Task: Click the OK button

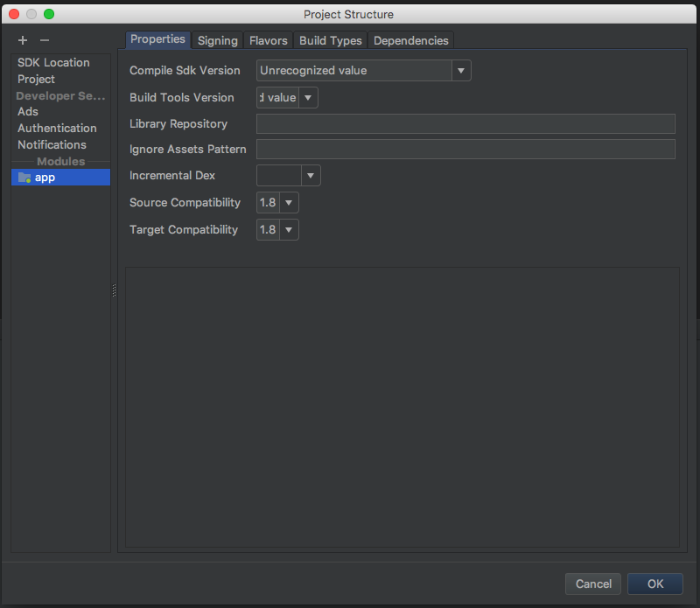Action: pyautogui.click(x=654, y=584)
